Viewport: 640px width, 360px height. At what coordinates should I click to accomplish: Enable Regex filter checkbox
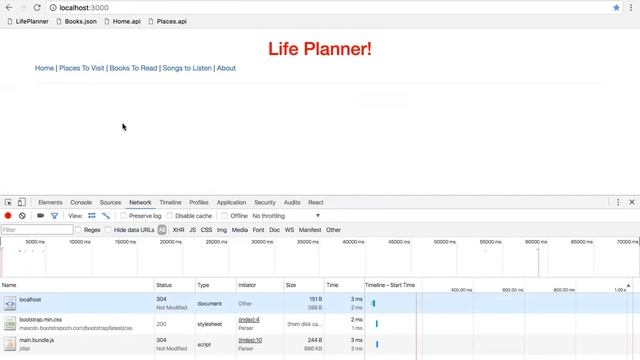78,230
